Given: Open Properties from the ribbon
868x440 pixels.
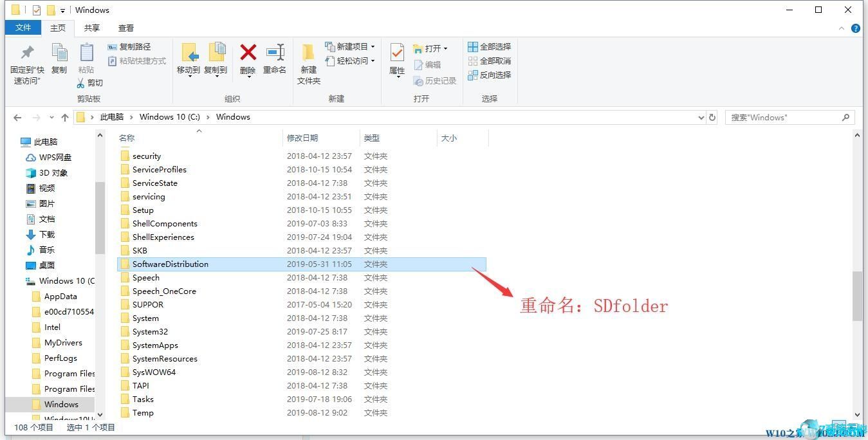Looking at the screenshot, I should click(397, 60).
